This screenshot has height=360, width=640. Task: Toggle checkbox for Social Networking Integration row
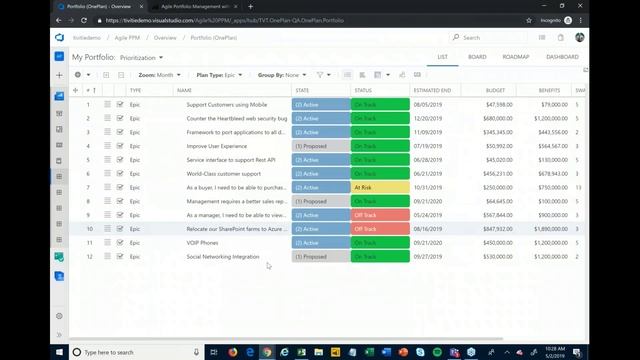tap(120, 256)
